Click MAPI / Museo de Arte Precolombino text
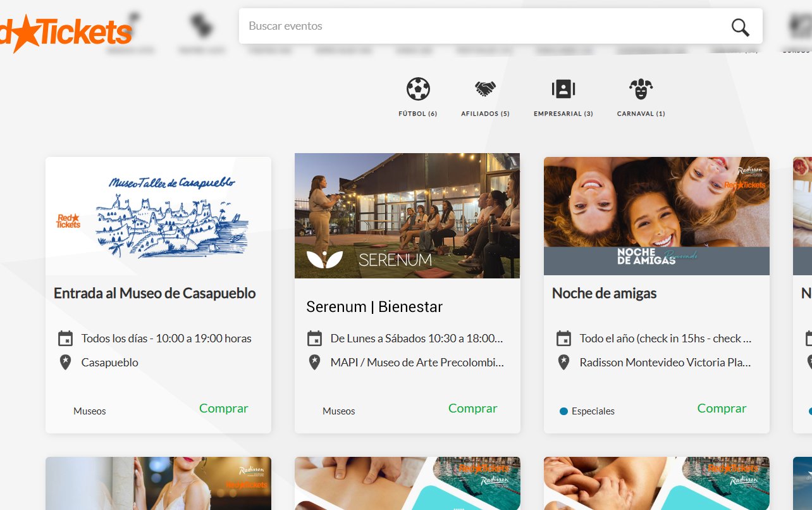Image resolution: width=812 pixels, height=510 pixels. 417,363
